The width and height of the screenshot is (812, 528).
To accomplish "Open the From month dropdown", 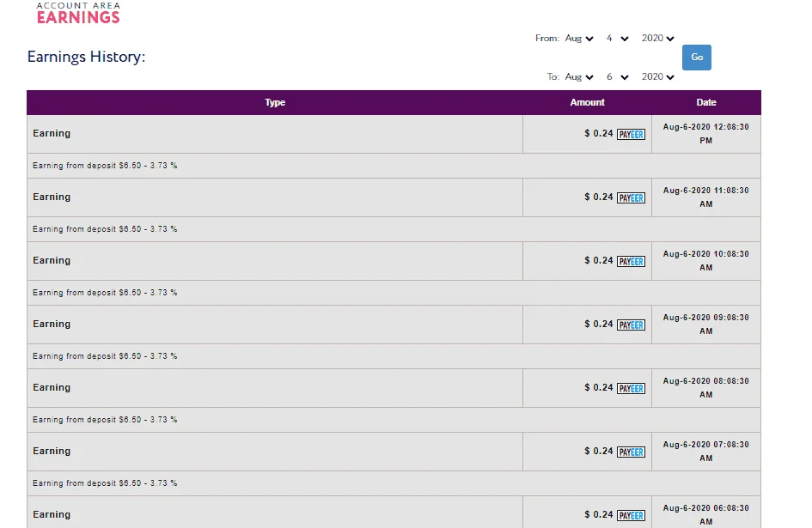I will 579,39.
